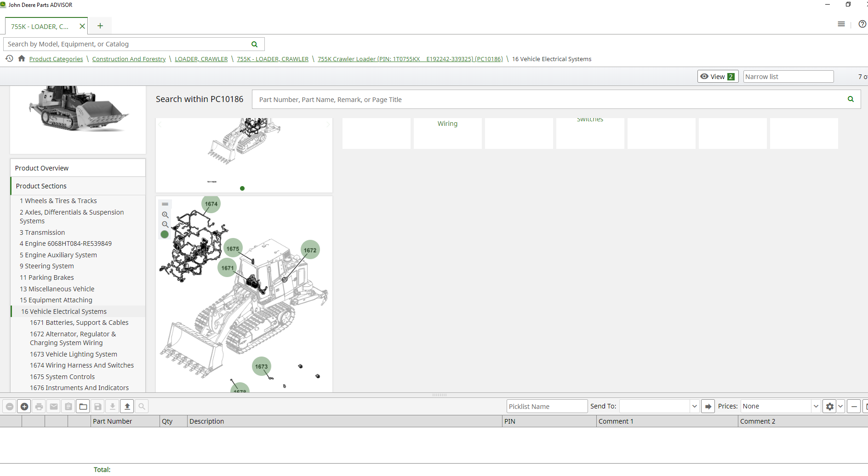The image size is (868, 476).
Task: Click callout 1673 on the diagram
Action: pos(262,367)
